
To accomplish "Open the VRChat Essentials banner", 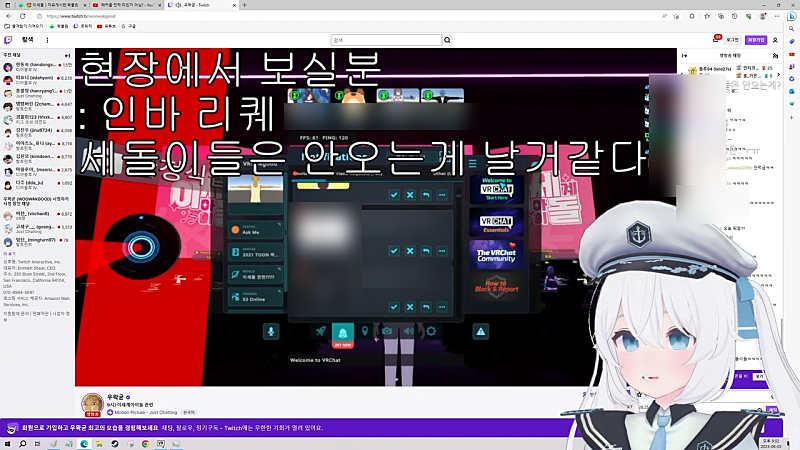I will pos(496,222).
